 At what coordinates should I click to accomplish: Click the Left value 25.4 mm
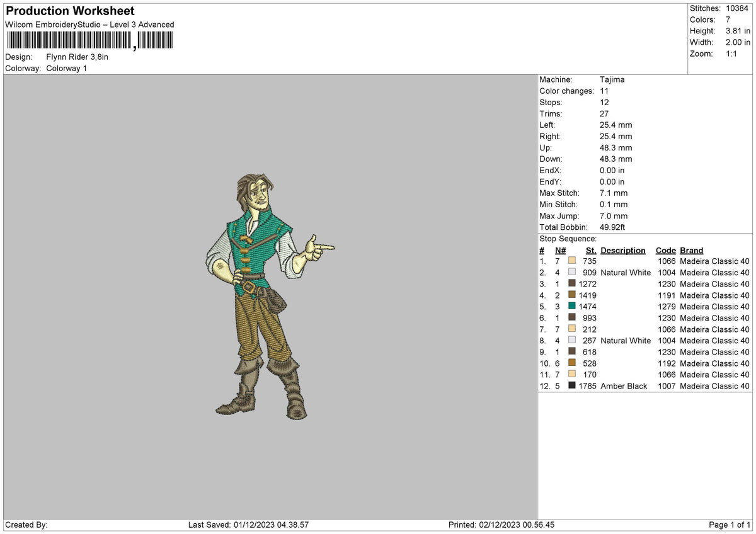(616, 125)
